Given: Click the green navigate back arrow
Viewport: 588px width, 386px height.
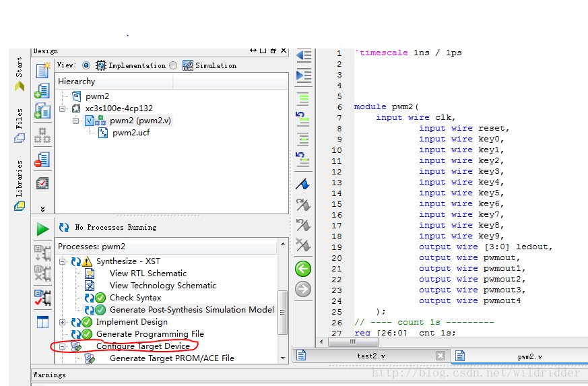Looking at the screenshot, I should tap(303, 269).
